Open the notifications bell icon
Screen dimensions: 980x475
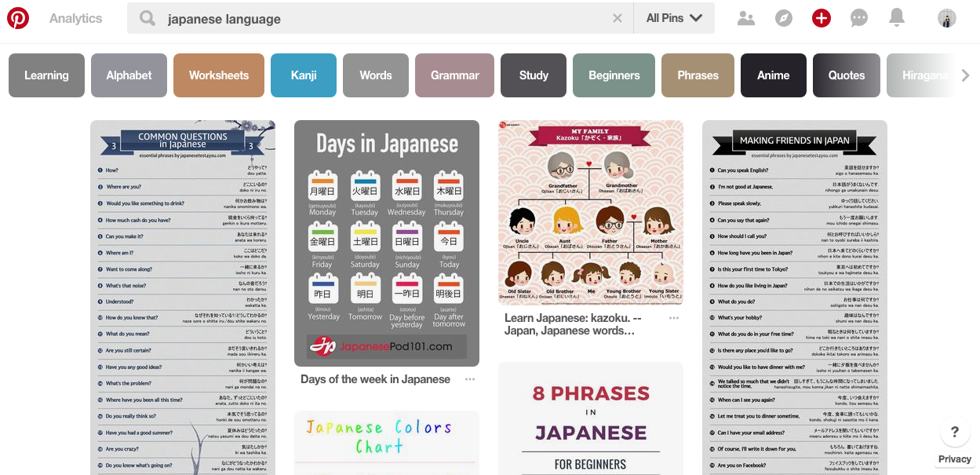pyautogui.click(x=897, y=17)
